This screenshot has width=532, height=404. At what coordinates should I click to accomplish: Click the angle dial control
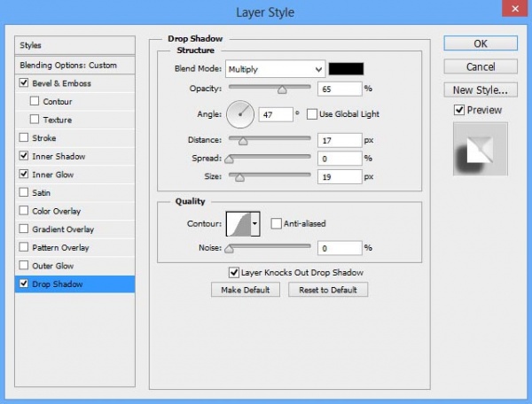[240, 114]
